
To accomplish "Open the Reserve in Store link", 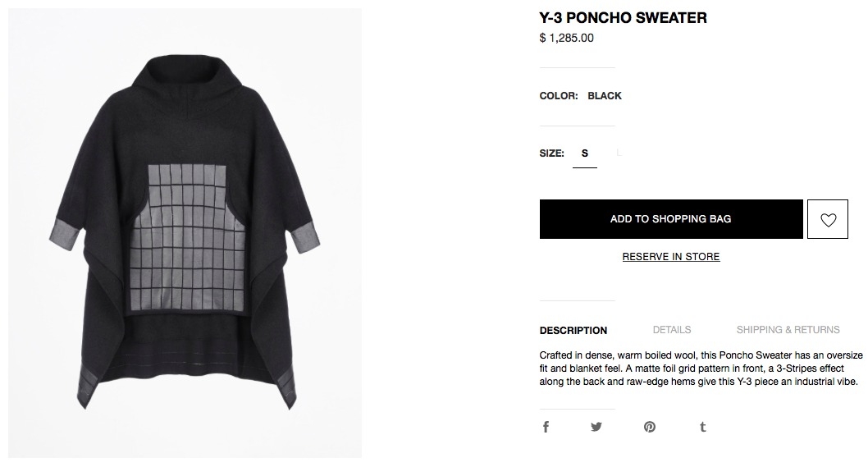I will coord(671,257).
